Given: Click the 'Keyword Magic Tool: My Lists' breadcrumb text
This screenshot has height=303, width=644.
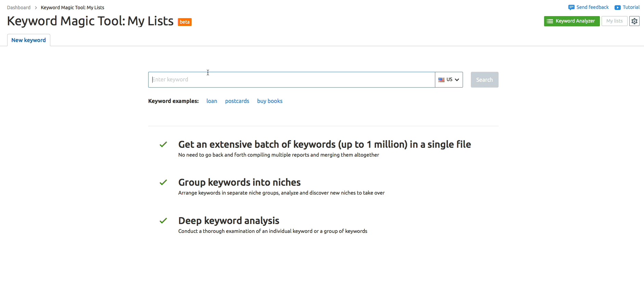Looking at the screenshot, I should point(73,8).
